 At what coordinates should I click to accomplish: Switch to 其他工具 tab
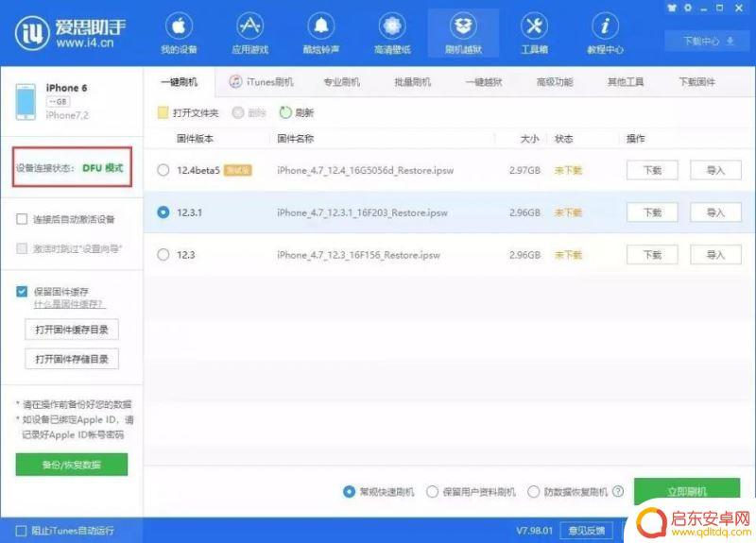626,82
